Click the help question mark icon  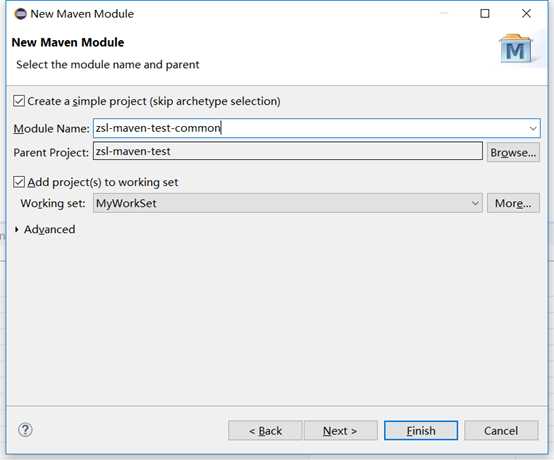(x=25, y=430)
